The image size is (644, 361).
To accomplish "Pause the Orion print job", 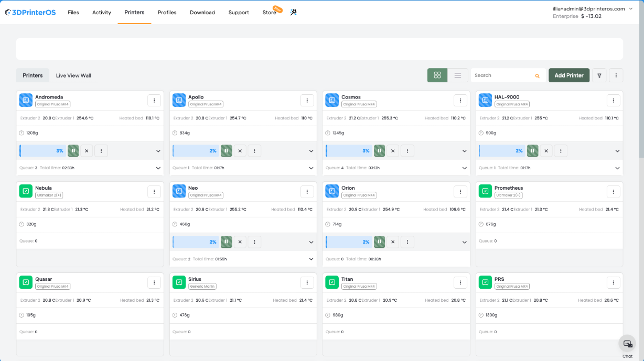I will pos(379,242).
